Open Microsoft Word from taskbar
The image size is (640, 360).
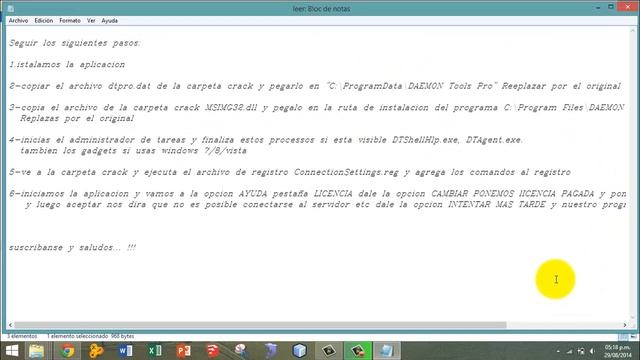[126, 351]
